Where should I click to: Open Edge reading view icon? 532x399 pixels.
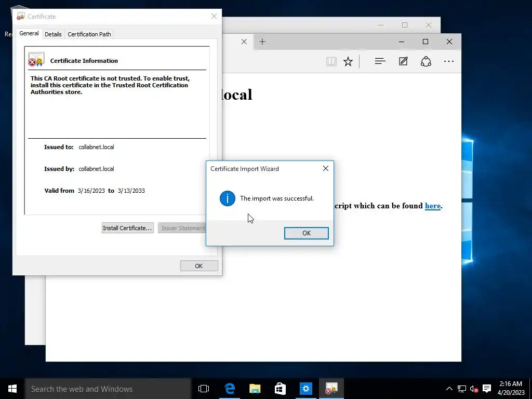(x=331, y=61)
